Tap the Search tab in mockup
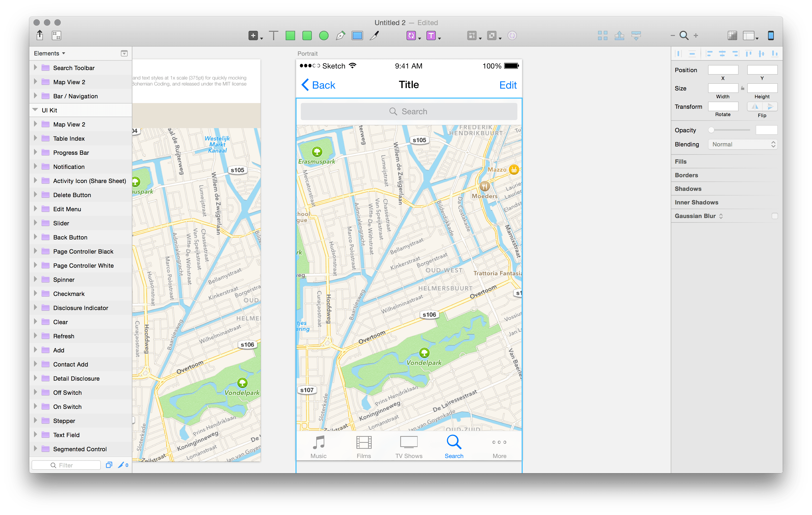This screenshot has height=515, width=812. [x=454, y=447]
